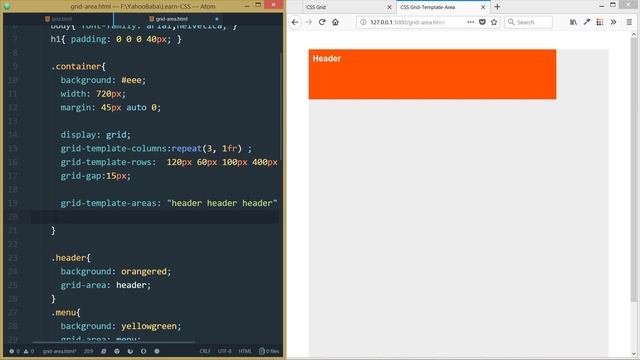Viewport: 640px width, 360px height.
Task: Place cursor on 'display: grid;' line
Action: 96,135
